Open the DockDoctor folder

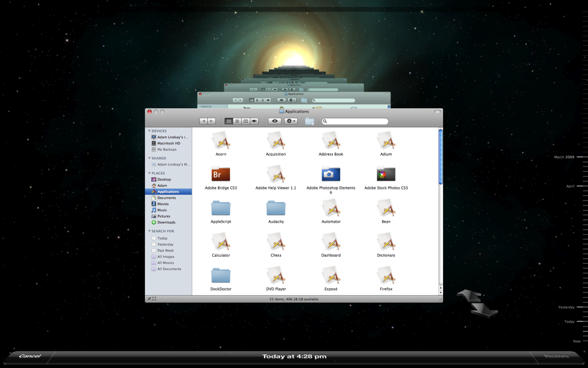pos(221,276)
